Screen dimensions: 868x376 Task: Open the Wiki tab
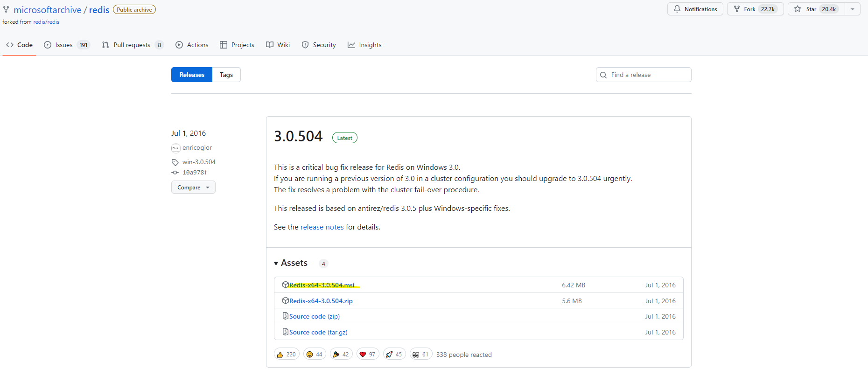[278, 45]
